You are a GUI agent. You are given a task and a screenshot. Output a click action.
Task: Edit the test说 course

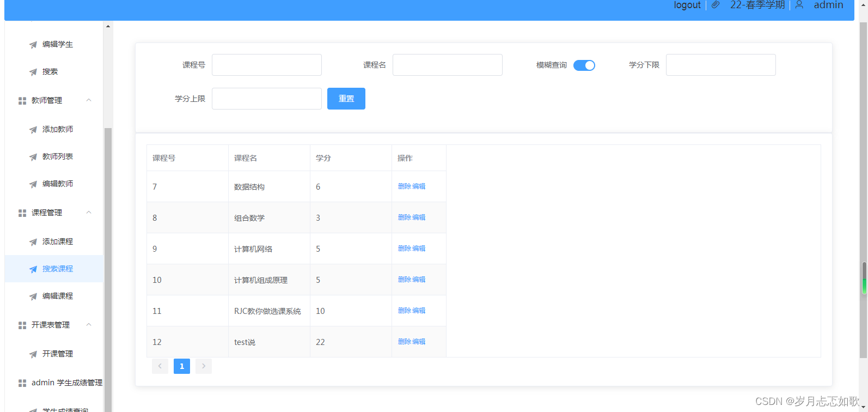point(419,342)
